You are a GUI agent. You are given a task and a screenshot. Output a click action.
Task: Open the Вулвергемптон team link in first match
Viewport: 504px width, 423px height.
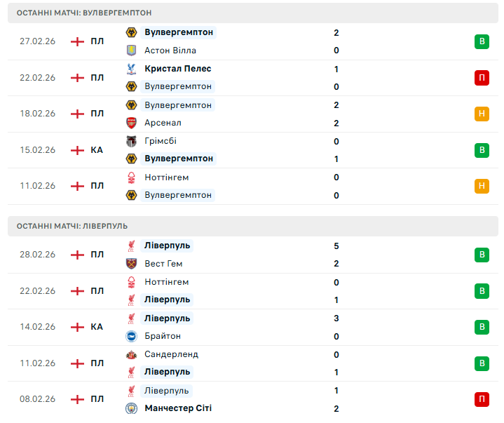[179, 32]
